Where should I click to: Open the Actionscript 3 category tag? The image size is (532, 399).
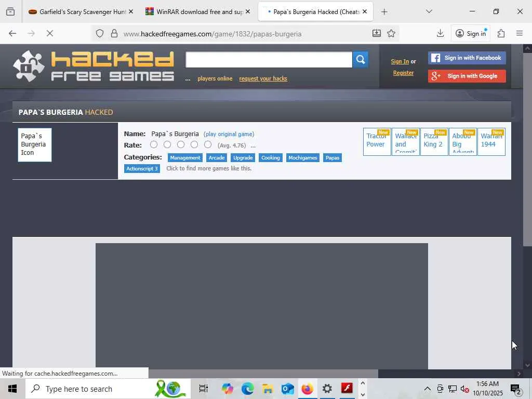(x=142, y=169)
